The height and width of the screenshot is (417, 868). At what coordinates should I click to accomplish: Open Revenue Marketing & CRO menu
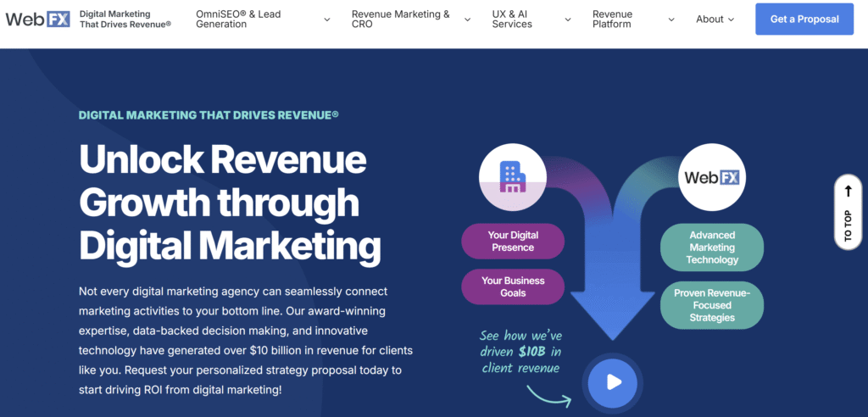tap(401, 19)
